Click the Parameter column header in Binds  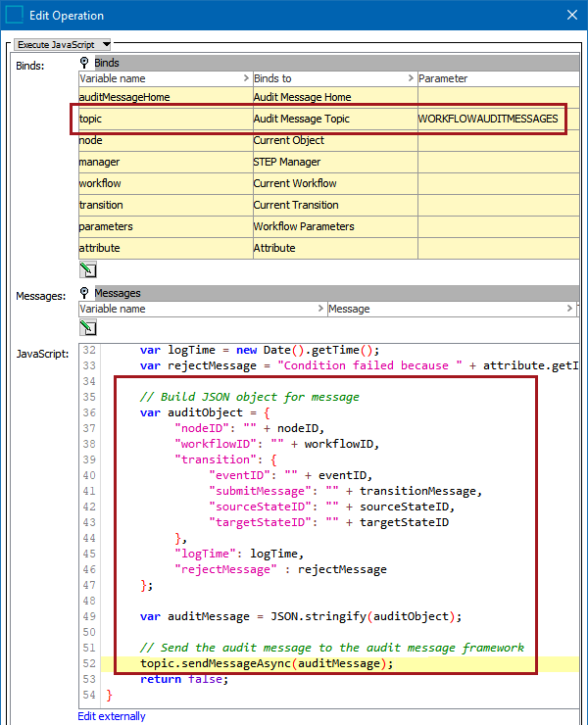[490, 78]
